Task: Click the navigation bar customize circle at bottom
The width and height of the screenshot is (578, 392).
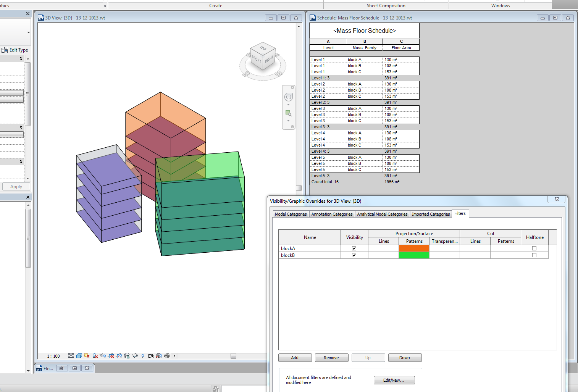Action: coord(292,127)
